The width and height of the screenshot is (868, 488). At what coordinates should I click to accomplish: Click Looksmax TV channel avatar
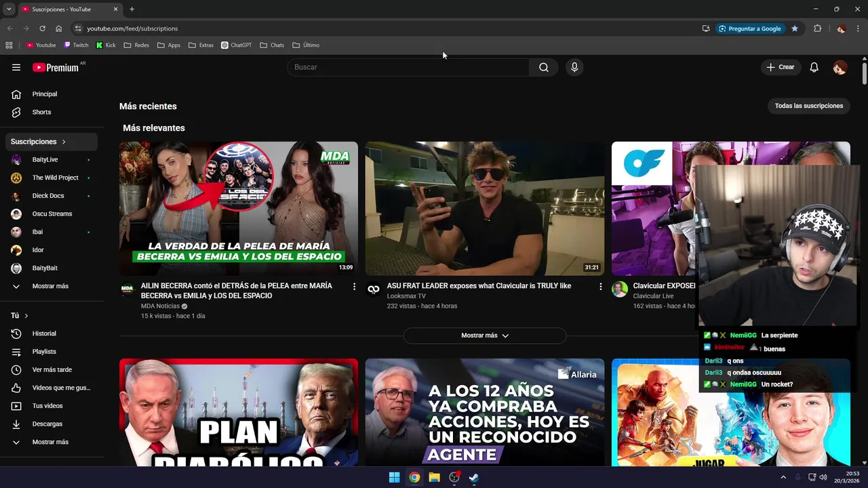tap(373, 289)
